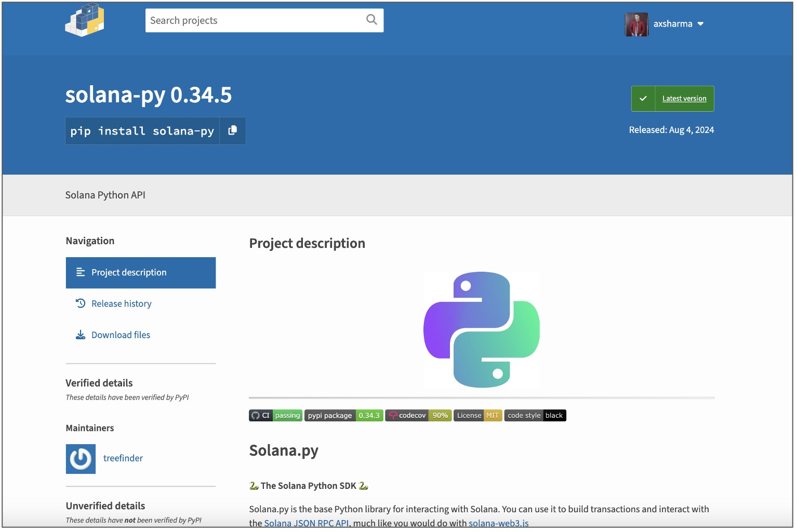Screen dimensions: 797x532
Task: Click the axsharma profile picture
Action: [x=636, y=24]
